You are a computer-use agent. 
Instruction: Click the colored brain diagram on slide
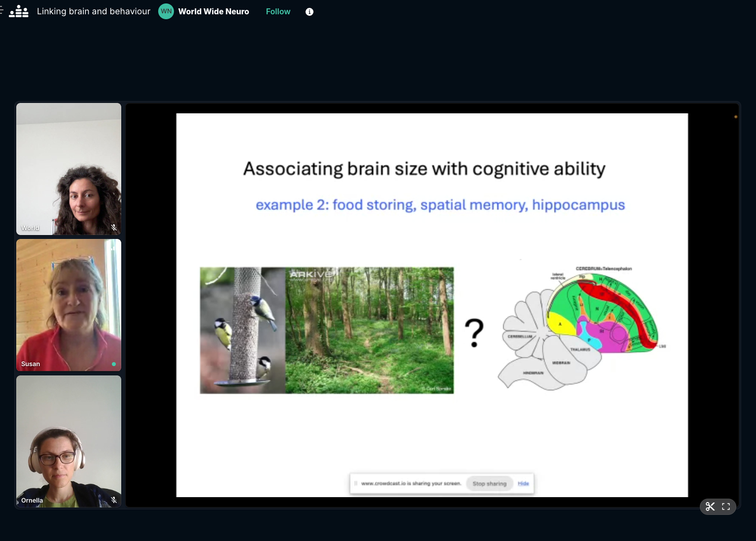tap(582, 328)
